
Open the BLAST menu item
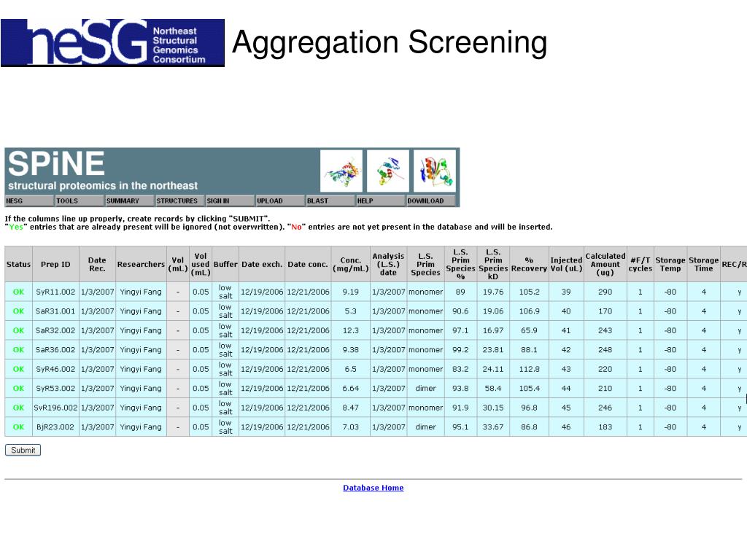point(330,201)
